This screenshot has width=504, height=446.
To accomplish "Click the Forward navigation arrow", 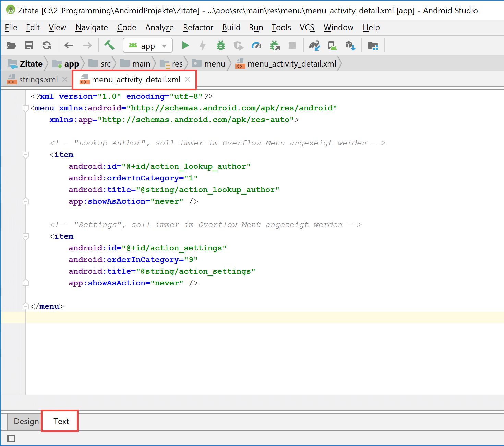I will pos(87,45).
